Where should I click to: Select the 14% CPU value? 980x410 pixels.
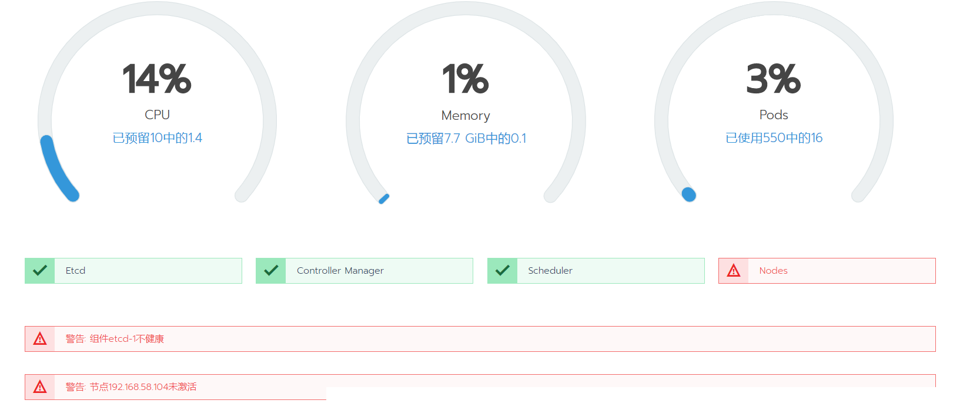tap(157, 79)
